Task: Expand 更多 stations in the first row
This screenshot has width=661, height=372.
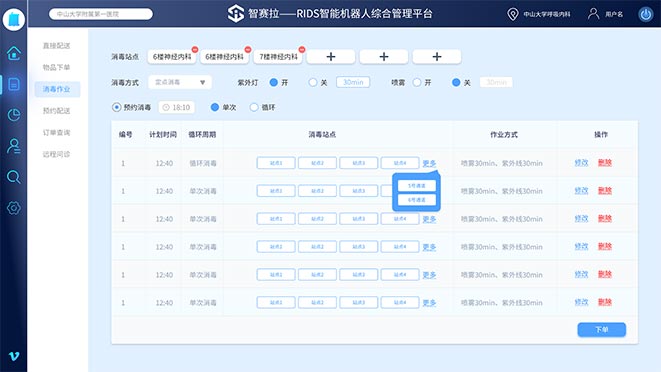Action: pos(429,163)
